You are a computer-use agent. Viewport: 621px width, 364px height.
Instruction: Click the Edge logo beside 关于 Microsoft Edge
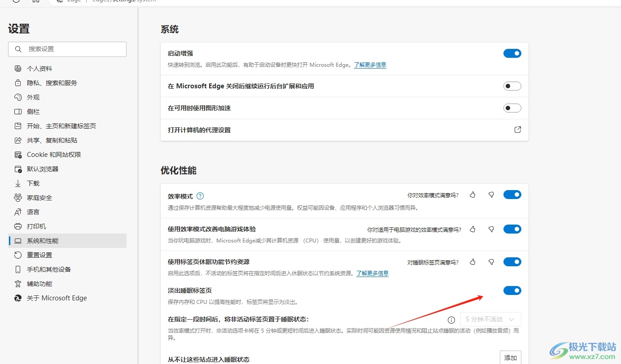click(x=18, y=298)
